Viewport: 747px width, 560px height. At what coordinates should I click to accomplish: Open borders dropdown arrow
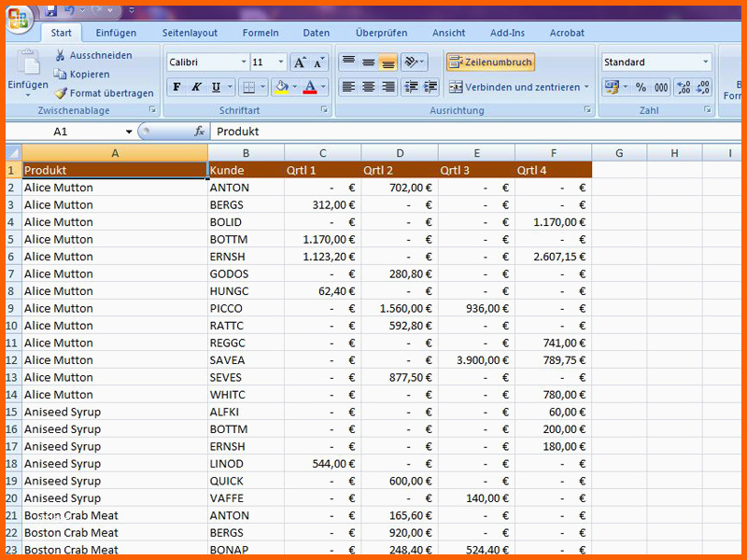coord(263,87)
